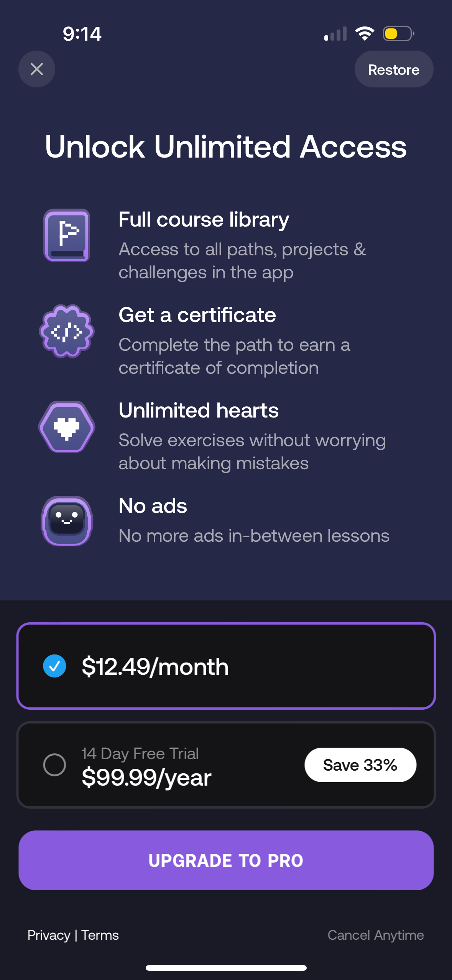The height and width of the screenshot is (980, 452).
Task: Click the close X icon at top left
Action: pos(36,69)
